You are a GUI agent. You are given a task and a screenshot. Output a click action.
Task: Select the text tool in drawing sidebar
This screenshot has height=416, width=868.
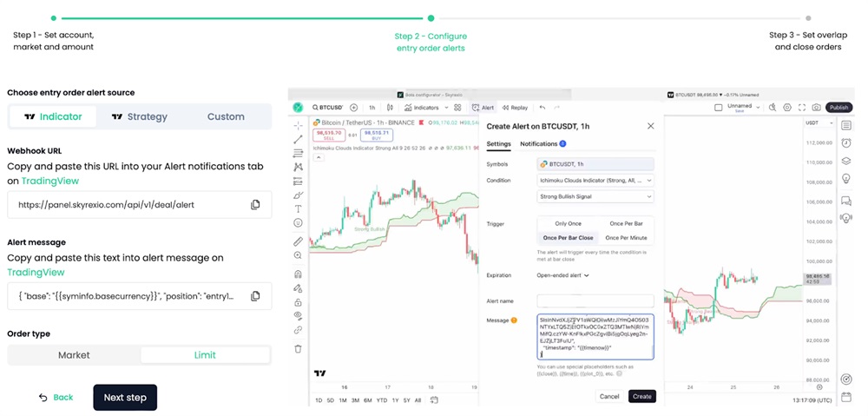click(x=298, y=208)
